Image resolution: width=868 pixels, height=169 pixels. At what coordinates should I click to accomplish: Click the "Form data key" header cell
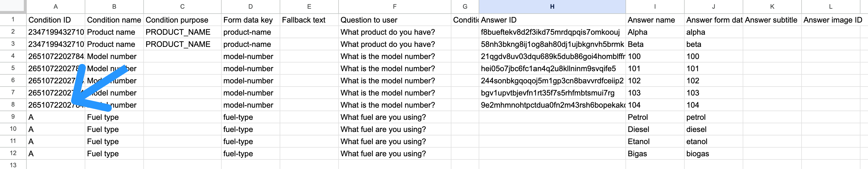tap(248, 20)
